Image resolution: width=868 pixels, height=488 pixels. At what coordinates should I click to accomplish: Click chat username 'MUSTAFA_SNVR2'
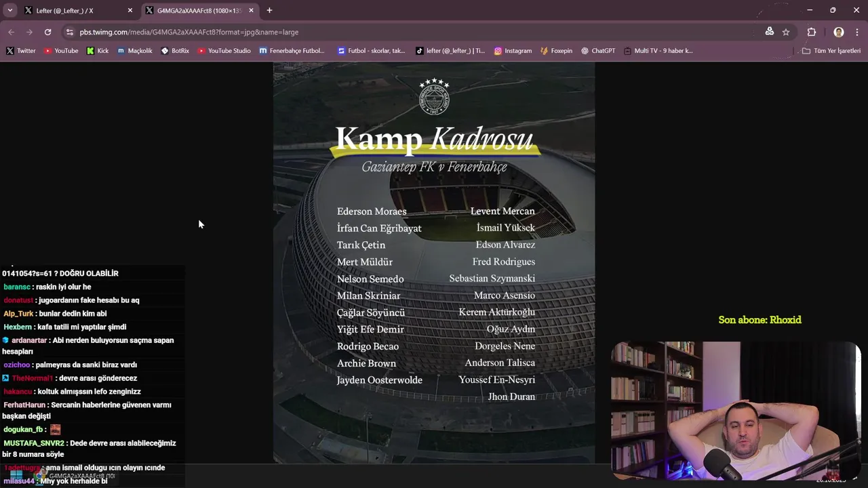[34, 443]
